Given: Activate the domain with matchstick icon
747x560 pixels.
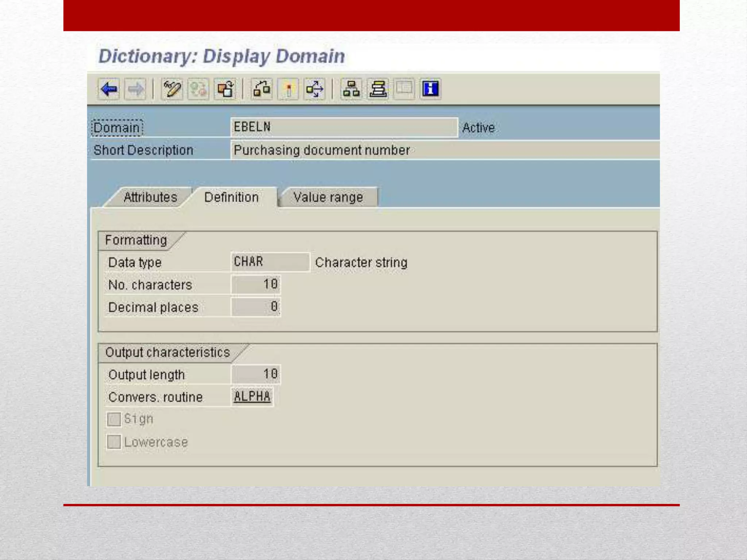Looking at the screenshot, I should [289, 89].
